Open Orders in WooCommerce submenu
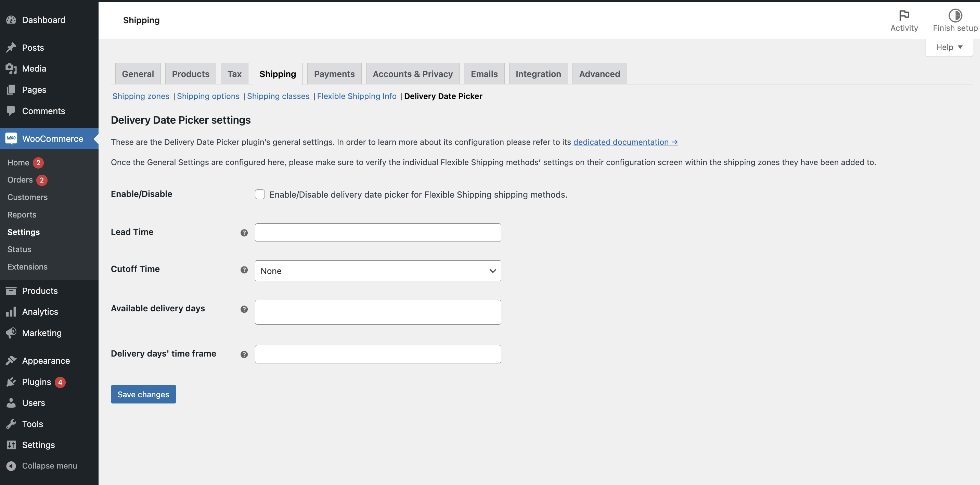Screen dimensions: 980x485 click(x=20, y=180)
